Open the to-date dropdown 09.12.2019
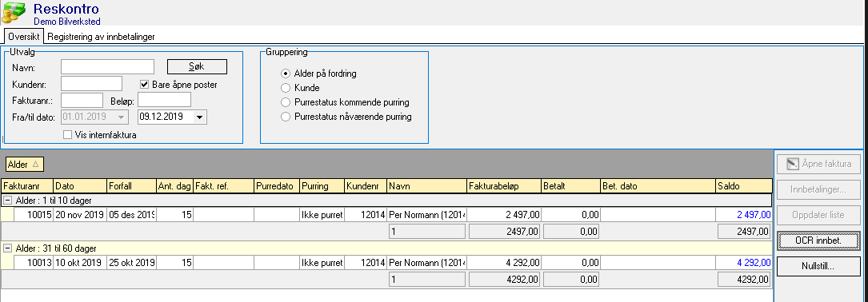 (x=200, y=117)
